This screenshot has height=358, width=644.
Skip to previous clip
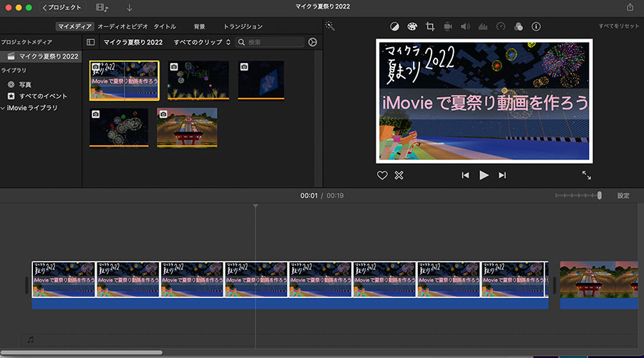pyautogui.click(x=465, y=175)
